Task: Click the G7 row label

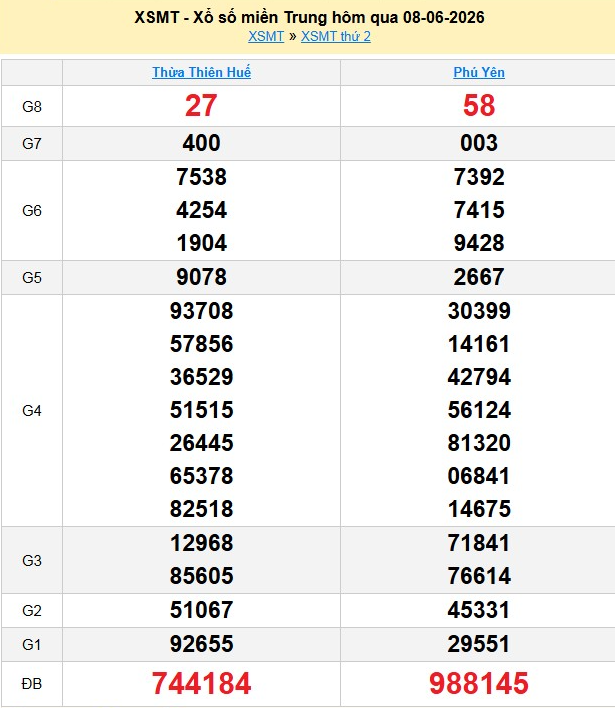Action: click(x=32, y=144)
